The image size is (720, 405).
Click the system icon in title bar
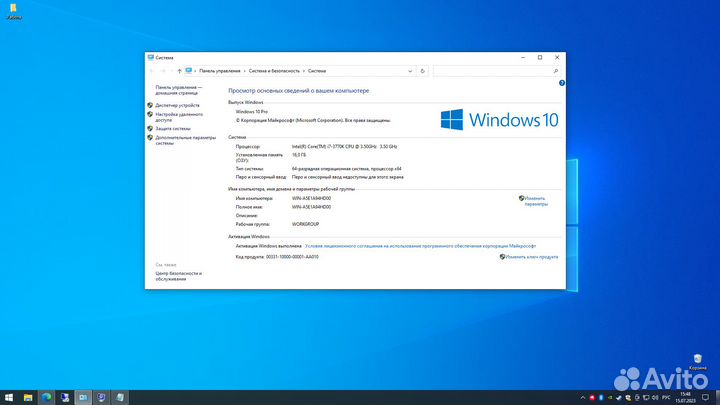click(x=151, y=57)
